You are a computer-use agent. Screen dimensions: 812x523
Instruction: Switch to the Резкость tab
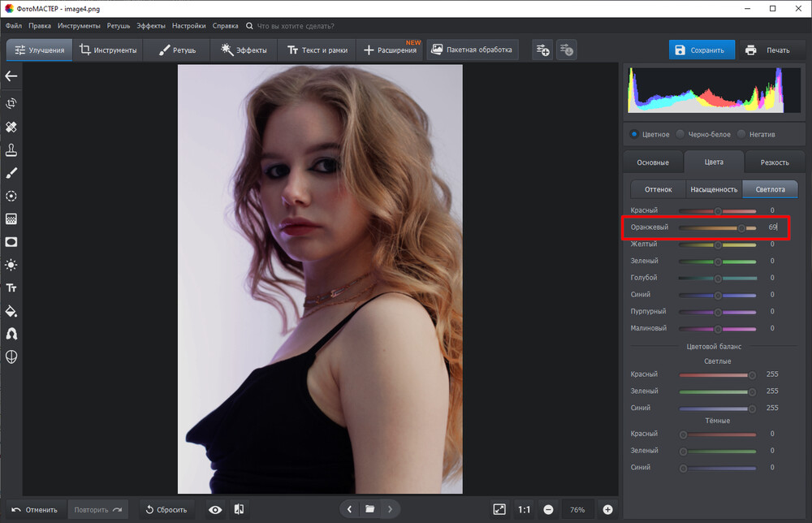click(774, 162)
